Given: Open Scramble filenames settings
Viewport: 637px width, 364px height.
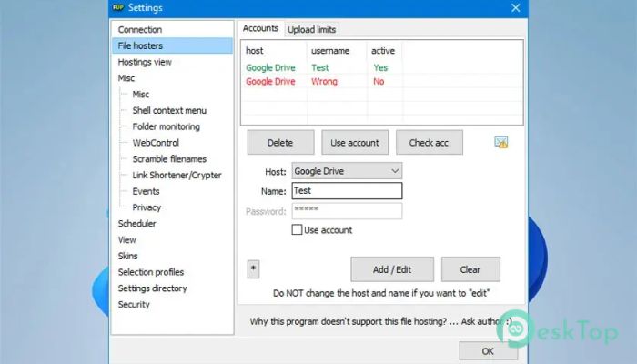Looking at the screenshot, I should pos(169,159).
